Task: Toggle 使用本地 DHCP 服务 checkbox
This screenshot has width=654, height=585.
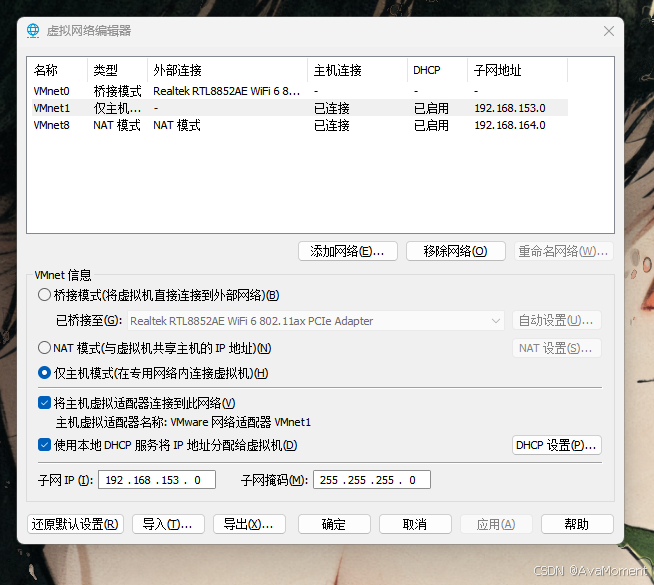Action: [44, 445]
